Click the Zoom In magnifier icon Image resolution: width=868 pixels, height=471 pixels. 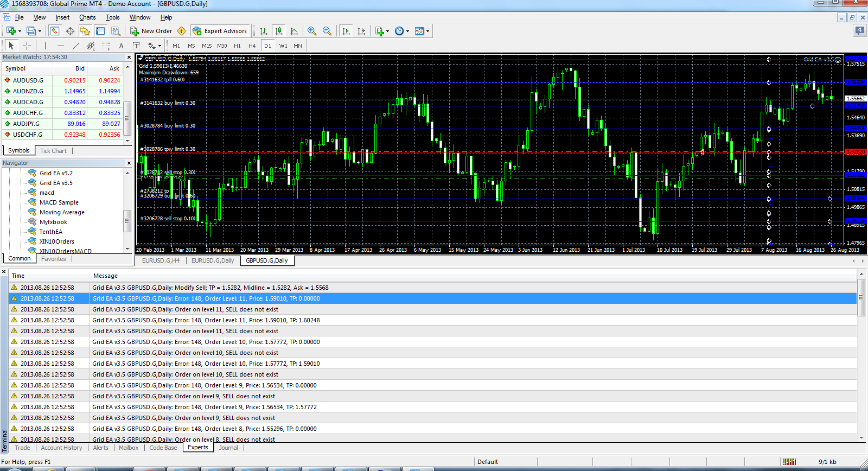[x=312, y=31]
